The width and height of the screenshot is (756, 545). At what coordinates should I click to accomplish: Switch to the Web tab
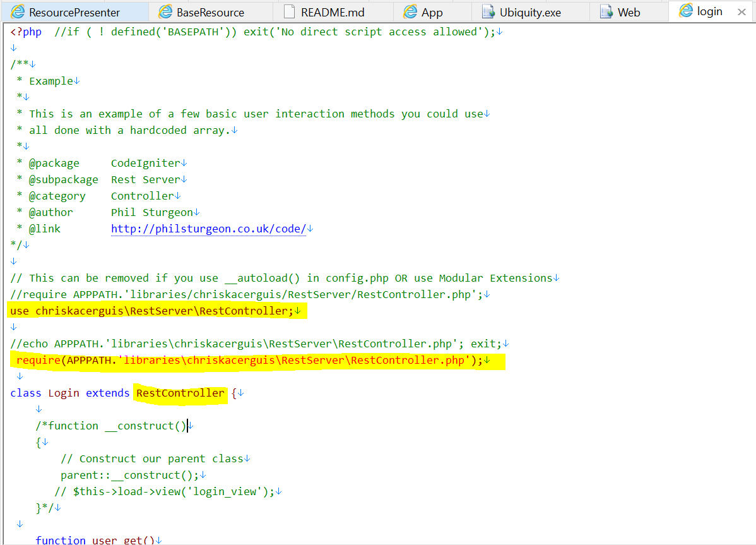click(x=628, y=11)
